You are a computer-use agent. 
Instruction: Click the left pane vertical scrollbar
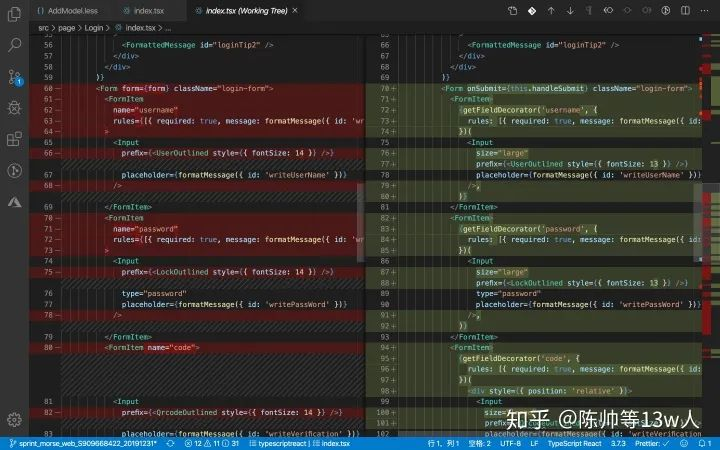point(360,223)
